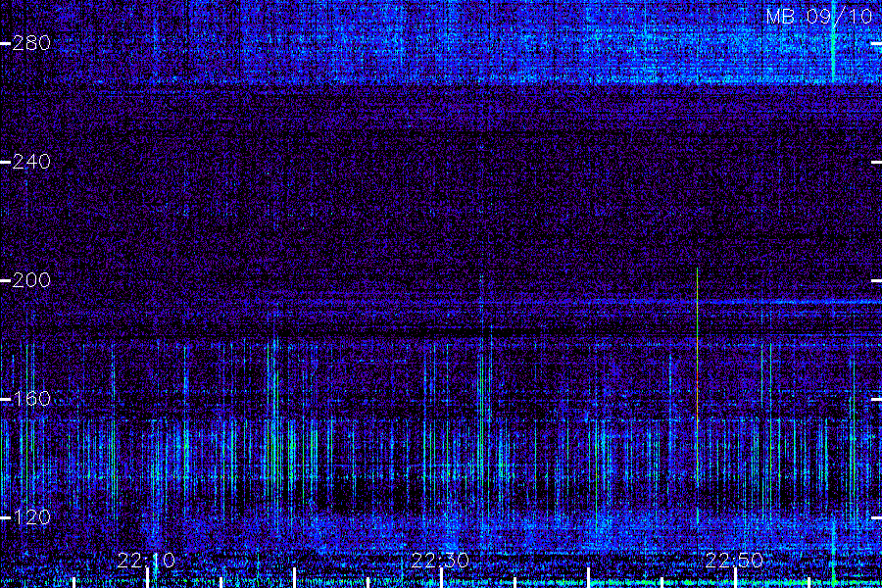Click the 280 frequency axis label
882x588 pixels.
tap(31, 43)
